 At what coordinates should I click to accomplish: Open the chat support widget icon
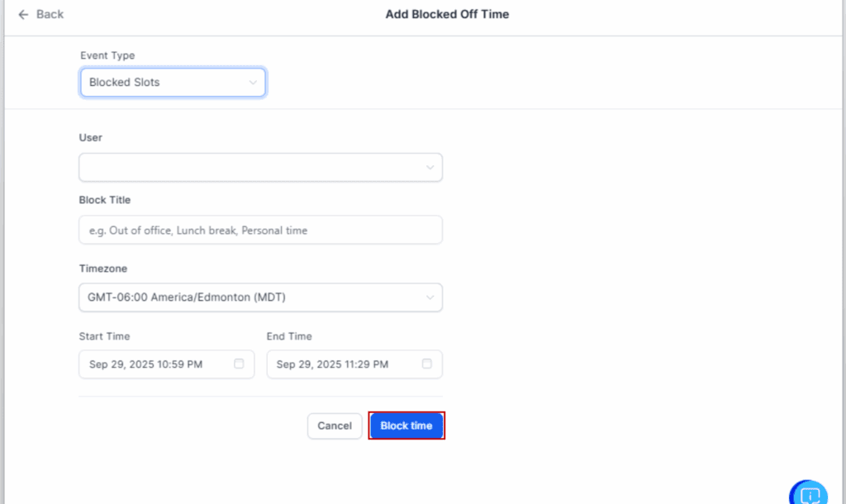(x=810, y=493)
